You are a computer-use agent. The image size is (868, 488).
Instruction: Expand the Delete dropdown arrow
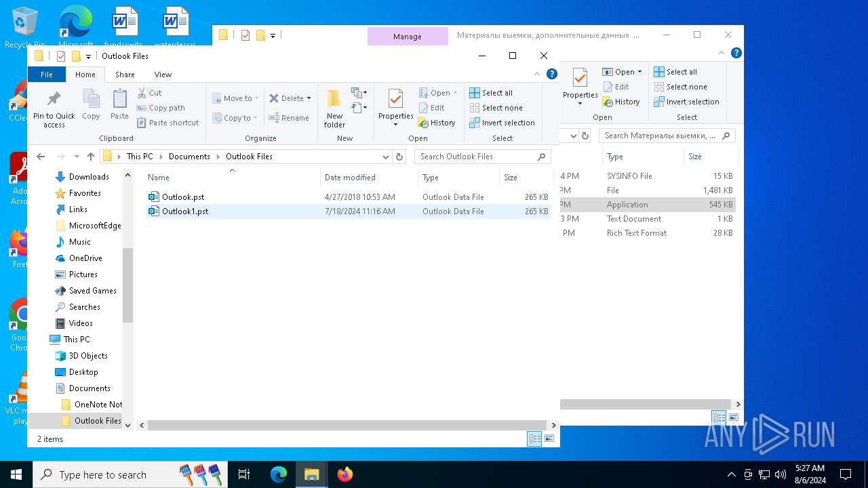309,98
